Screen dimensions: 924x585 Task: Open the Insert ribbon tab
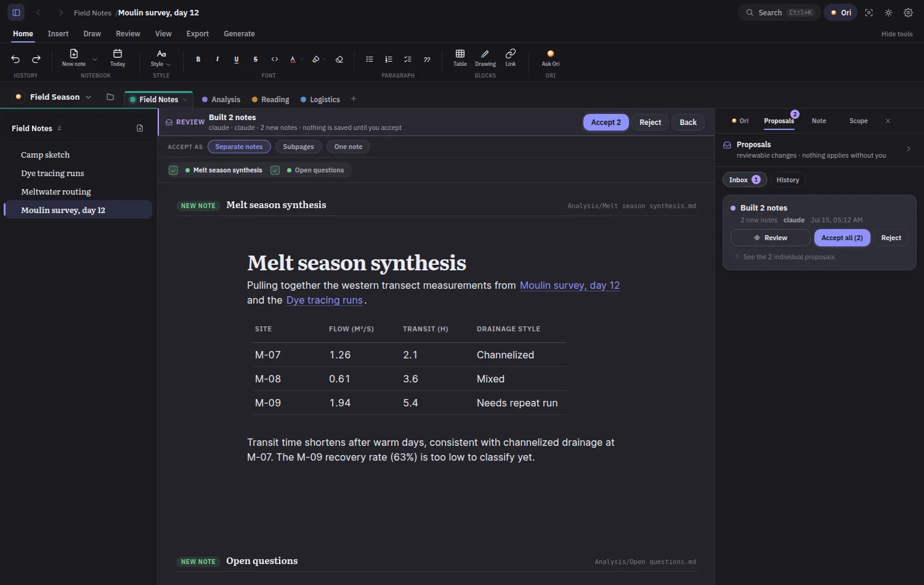tap(58, 34)
